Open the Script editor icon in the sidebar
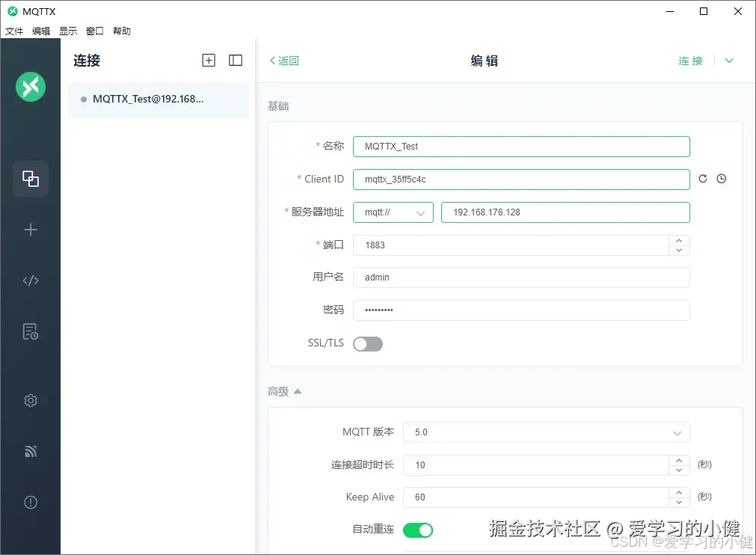 [30, 280]
